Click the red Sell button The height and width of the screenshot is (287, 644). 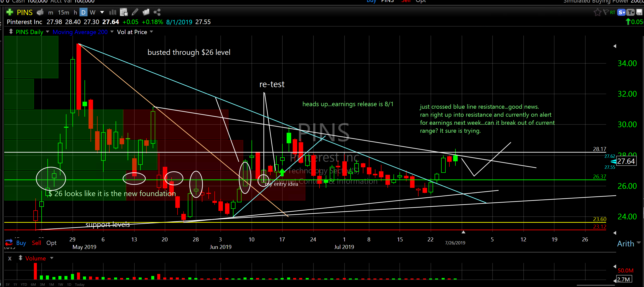(x=36, y=243)
